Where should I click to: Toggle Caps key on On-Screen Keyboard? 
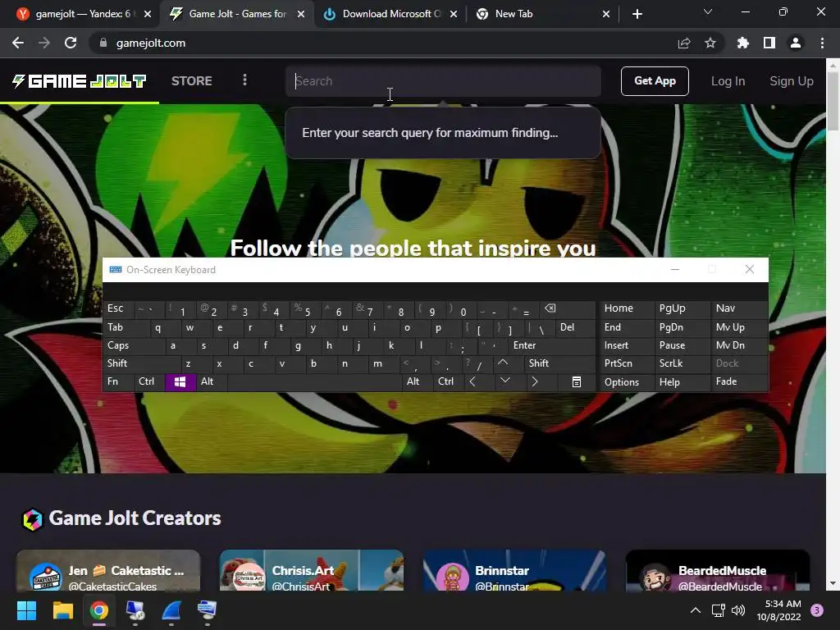pyautogui.click(x=134, y=345)
